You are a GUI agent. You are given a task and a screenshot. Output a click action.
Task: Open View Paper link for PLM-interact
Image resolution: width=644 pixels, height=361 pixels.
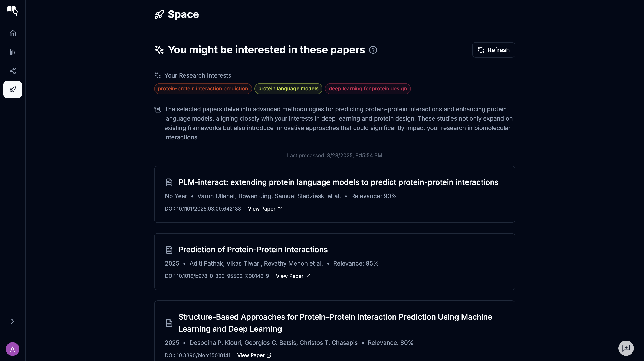(265, 209)
